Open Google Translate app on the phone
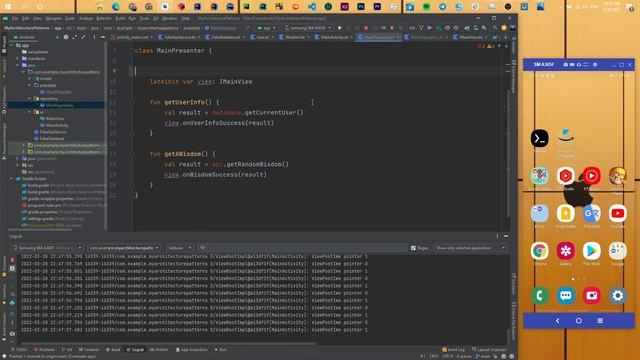640x360 pixels. pyautogui.click(x=591, y=213)
